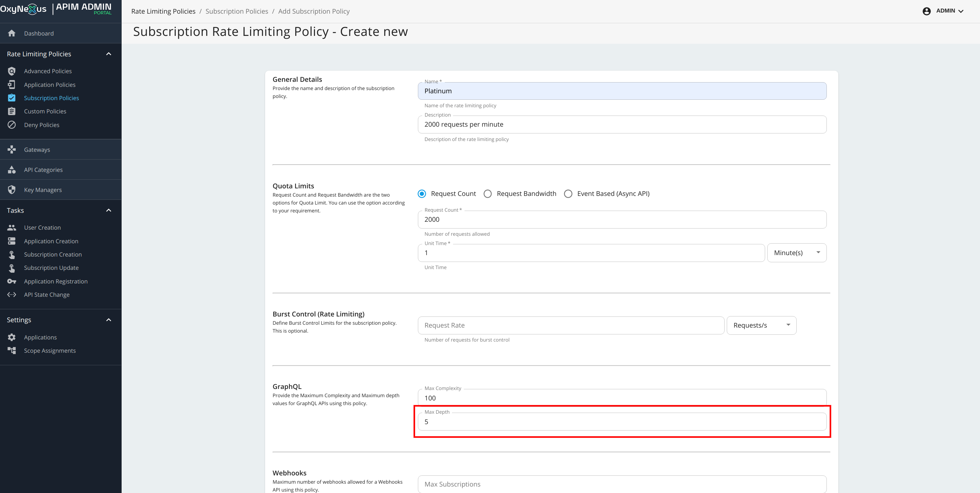The height and width of the screenshot is (493, 980).
Task: Click the Subscription Policies checkmark icon
Action: click(11, 98)
